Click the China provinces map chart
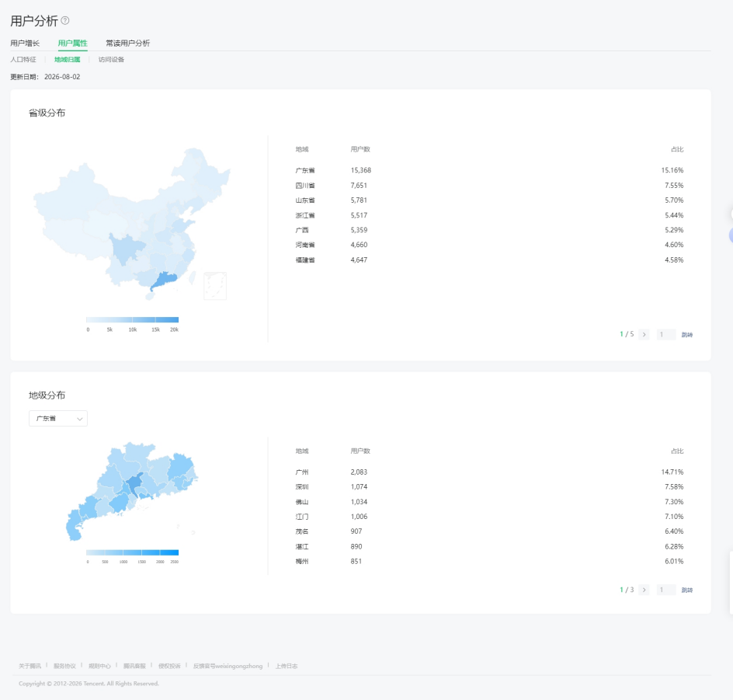Image resolution: width=733 pixels, height=700 pixels. click(132, 224)
